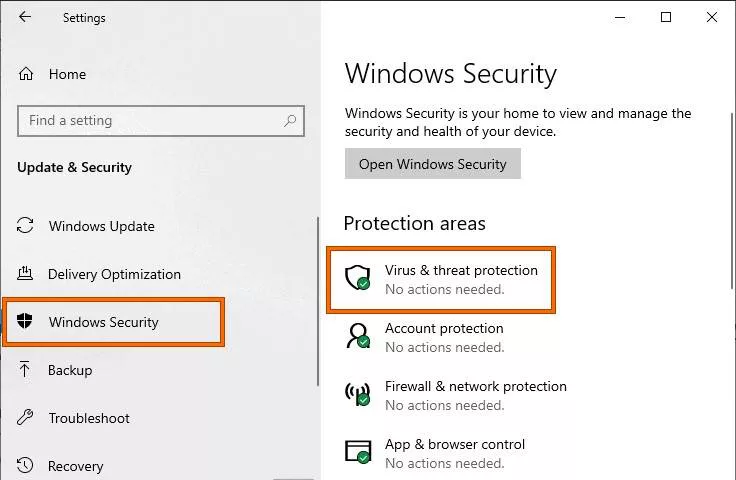Click the search magnifier icon

290,121
